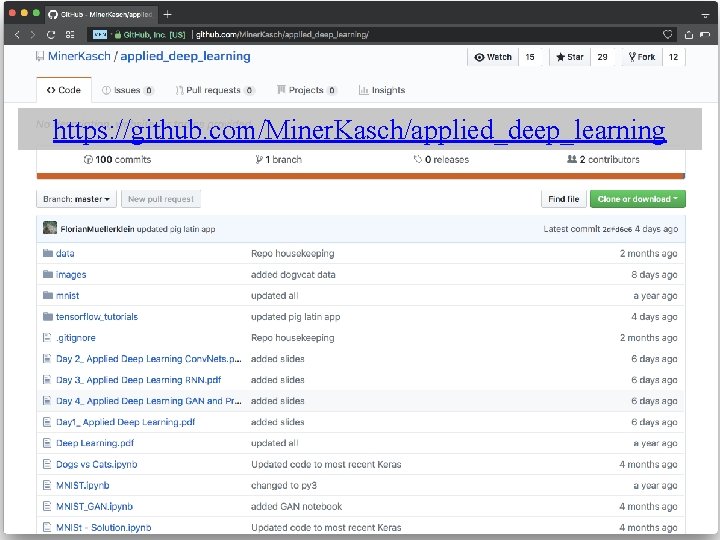The height and width of the screenshot is (540, 720).
Task: Switch to the Code tab
Action: tap(64, 90)
